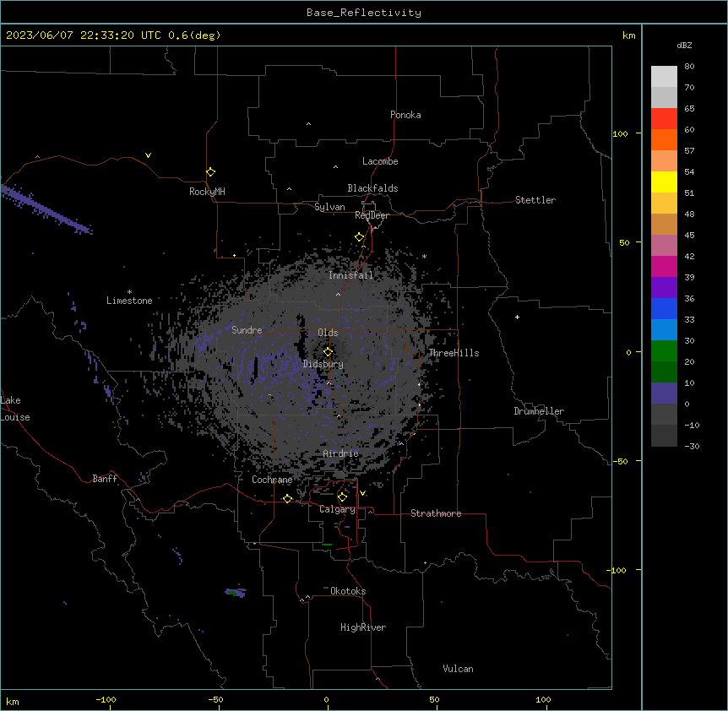Select the slate purple swatch between 10 and 0
The height and width of the screenshot is (711, 728).
(664, 393)
